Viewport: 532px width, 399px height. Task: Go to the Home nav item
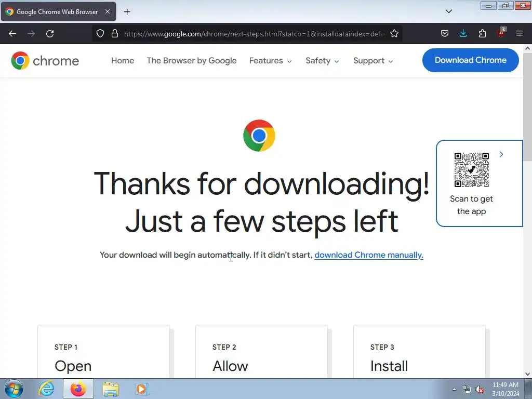point(123,61)
